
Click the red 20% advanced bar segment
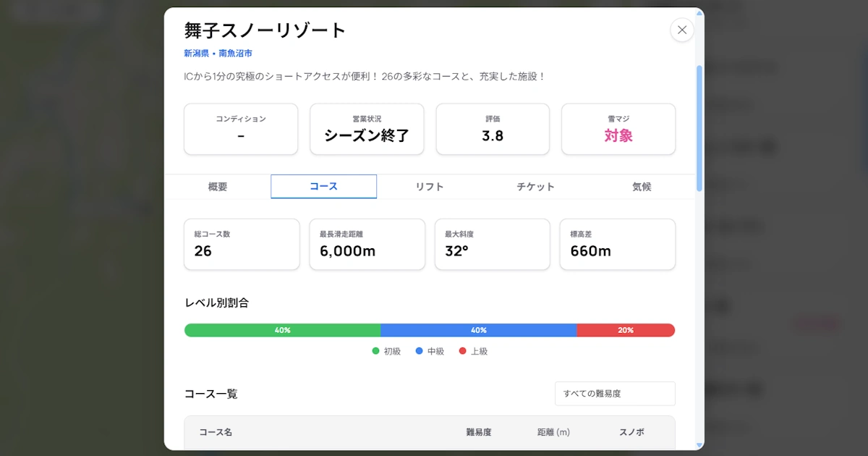tap(626, 330)
